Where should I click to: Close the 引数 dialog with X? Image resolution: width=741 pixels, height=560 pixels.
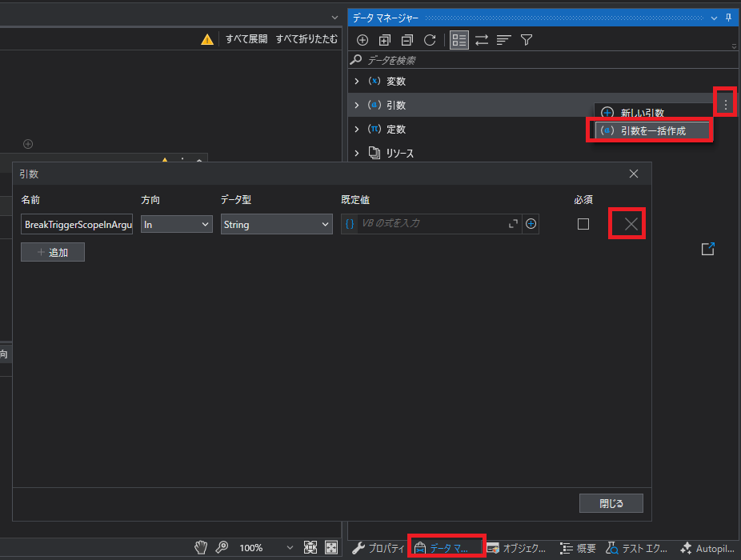pos(634,174)
